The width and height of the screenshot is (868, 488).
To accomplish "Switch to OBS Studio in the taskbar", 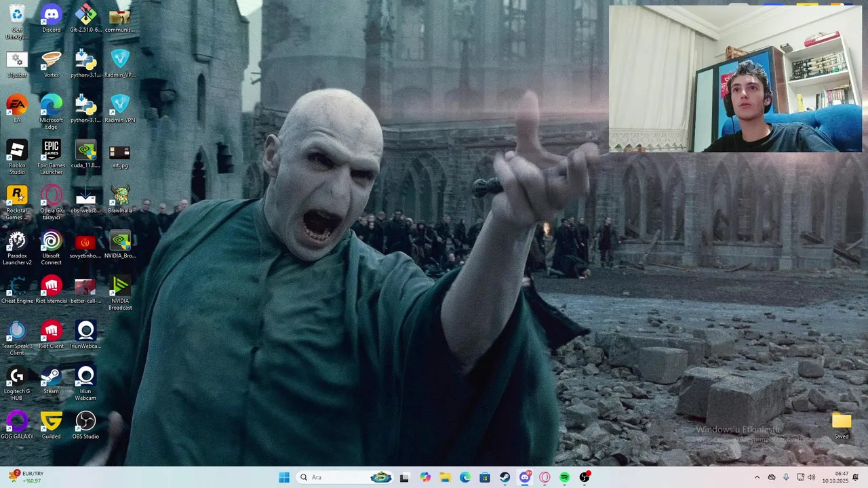I will [x=585, y=477].
